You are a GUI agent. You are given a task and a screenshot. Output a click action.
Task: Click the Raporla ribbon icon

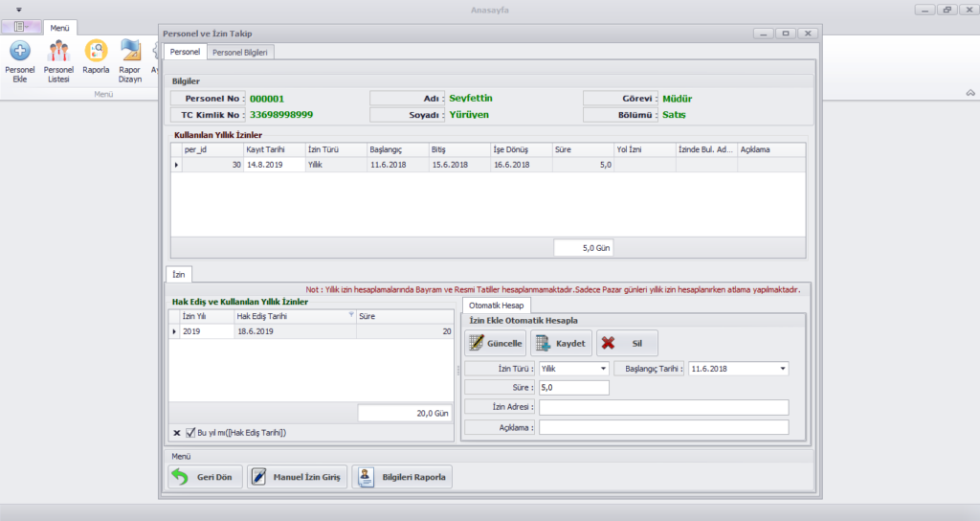point(96,52)
